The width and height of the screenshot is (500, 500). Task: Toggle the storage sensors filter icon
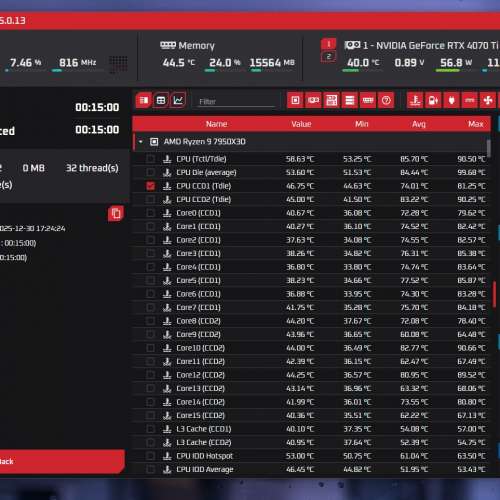click(x=350, y=100)
